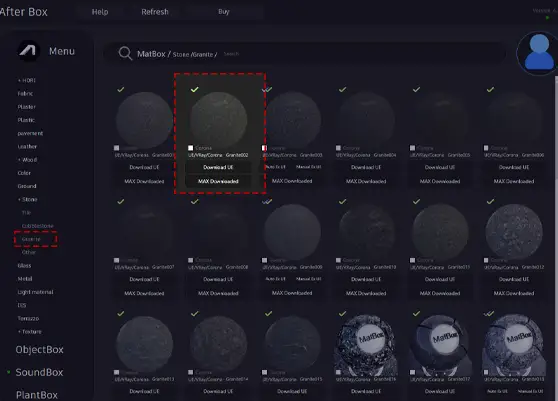Select the pavement category

[30, 133]
